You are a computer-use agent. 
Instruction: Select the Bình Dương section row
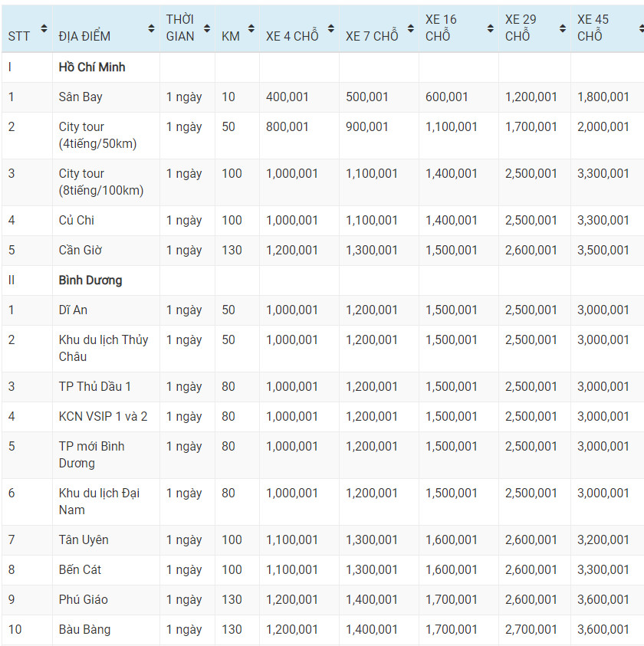90,280
